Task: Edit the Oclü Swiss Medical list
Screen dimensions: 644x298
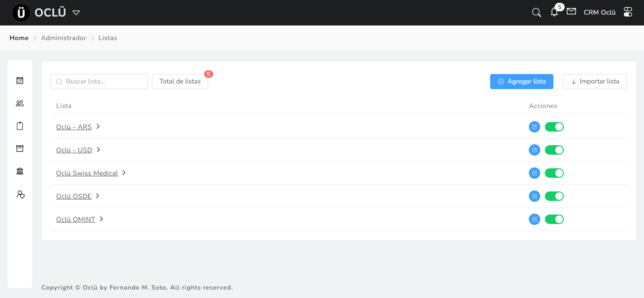Action: click(535, 173)
